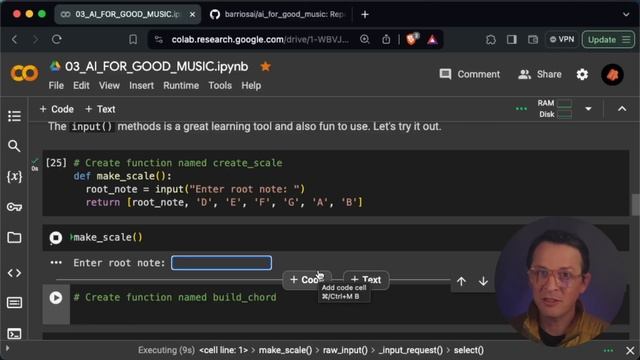Open a new browser tab

pyautogui.click(x=364, y=14)
